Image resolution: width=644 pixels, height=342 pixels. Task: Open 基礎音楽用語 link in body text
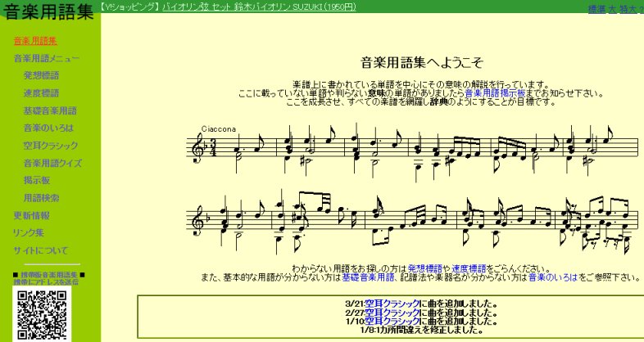(x=368, y=277)
